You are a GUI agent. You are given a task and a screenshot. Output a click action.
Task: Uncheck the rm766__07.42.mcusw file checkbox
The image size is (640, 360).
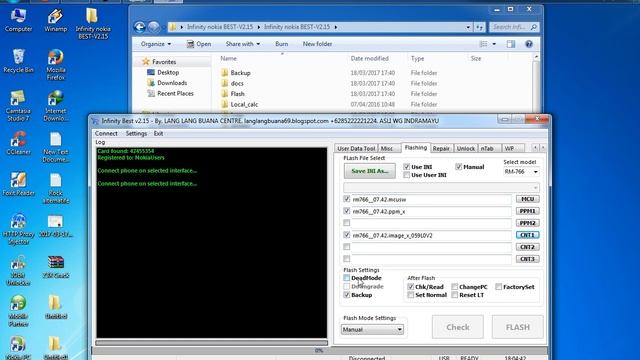347,199
